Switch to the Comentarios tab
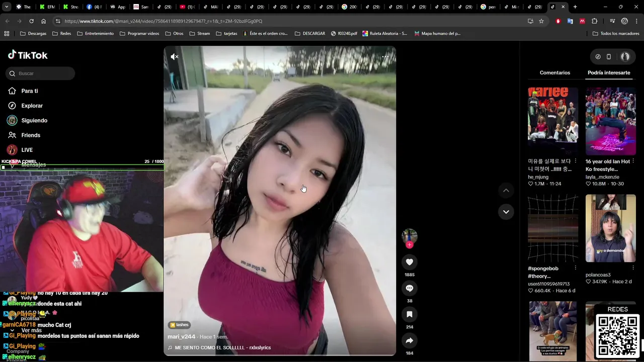Screen dimensions: 644x362 [555, 73]
